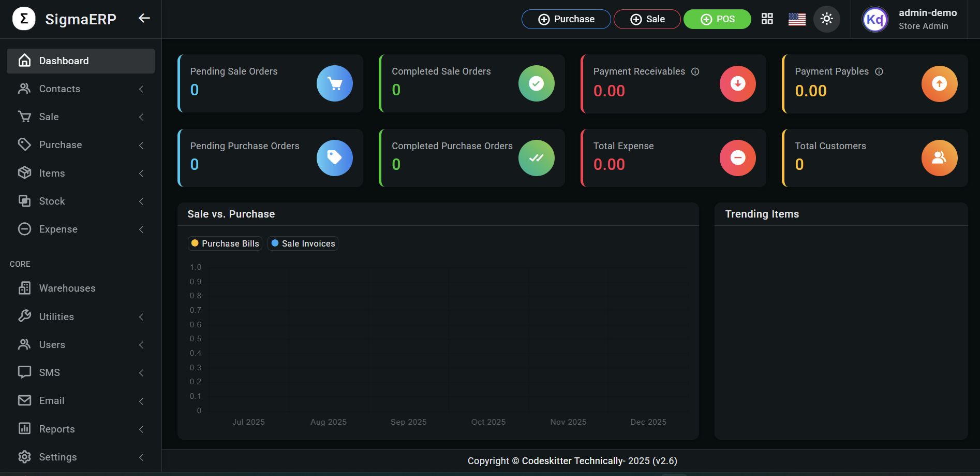Expand the Settings submenu
The height and width of the screenshot is (476, 980).
[x=141, y=457]
